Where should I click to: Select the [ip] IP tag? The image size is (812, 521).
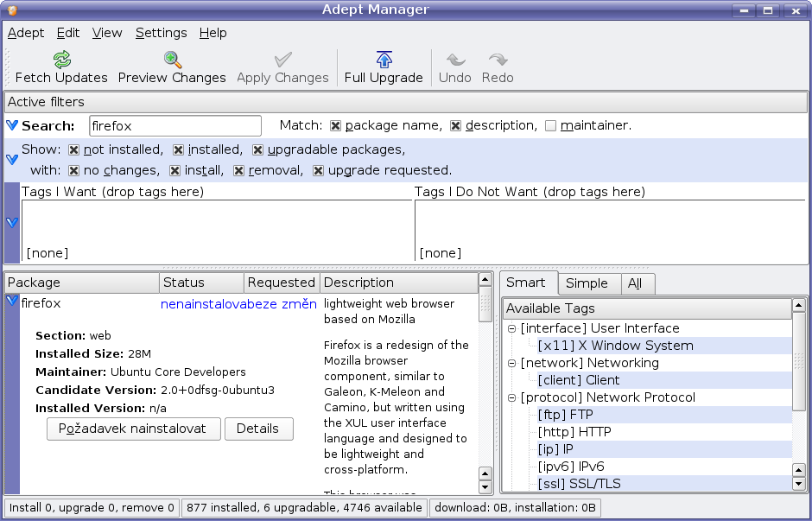tap(555, 449)
